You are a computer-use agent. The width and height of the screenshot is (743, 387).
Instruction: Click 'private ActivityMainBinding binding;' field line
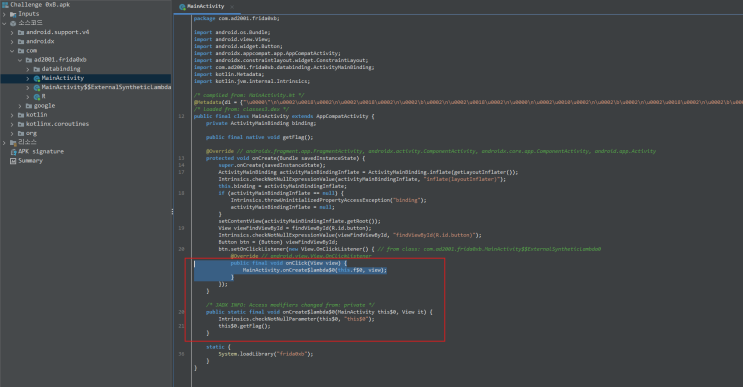[261, 123]
